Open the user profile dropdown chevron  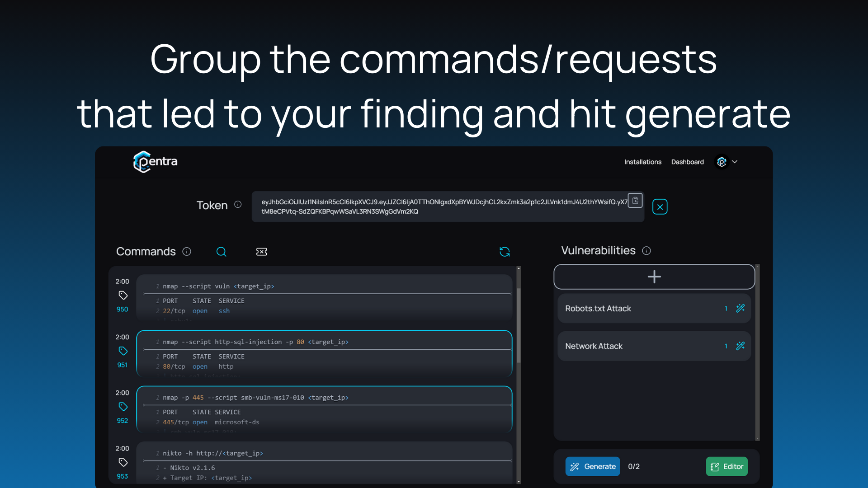click(735, 162)
